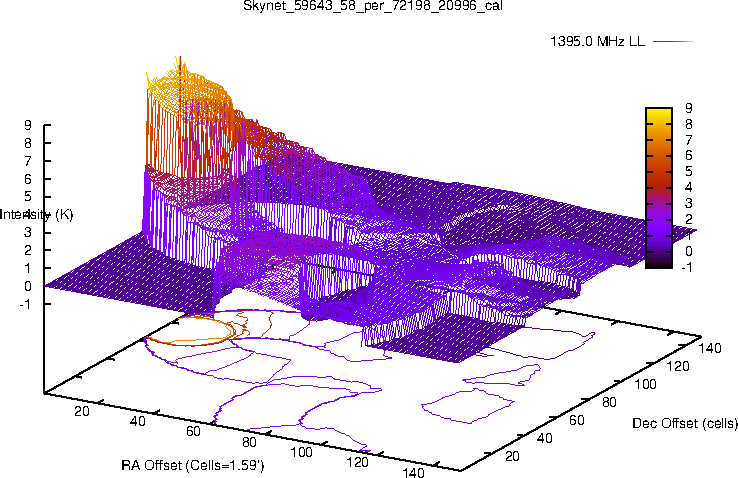Screen dimensions: 738x478
Task: Select the legend label 1395.0 MHz LL
Action: point(598,41)
